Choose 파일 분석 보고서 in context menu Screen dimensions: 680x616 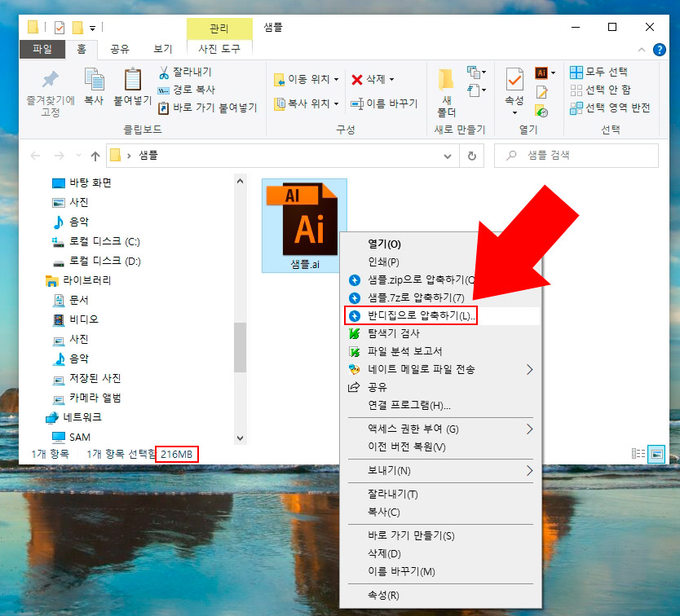pyautogui.click(x=404, y=351)
